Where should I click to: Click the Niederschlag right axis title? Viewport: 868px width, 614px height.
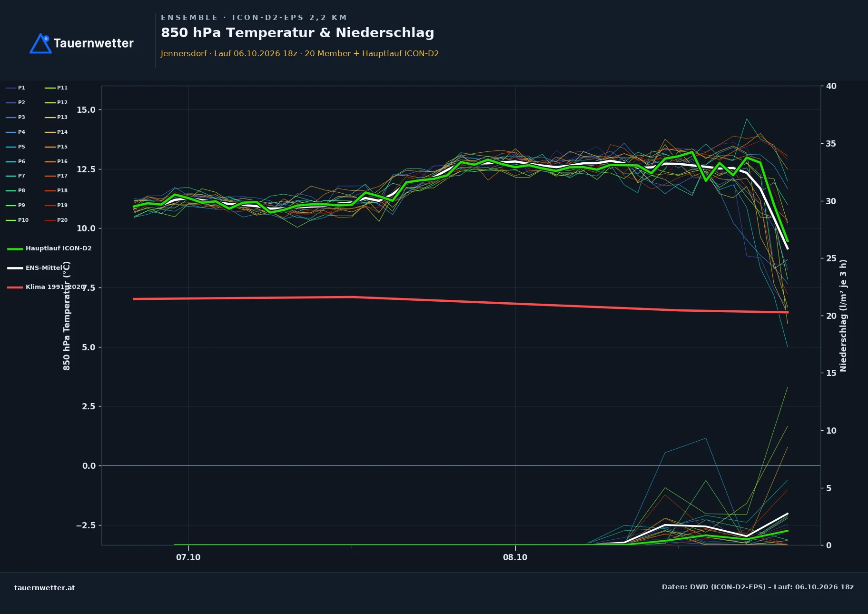click(843, 316)
